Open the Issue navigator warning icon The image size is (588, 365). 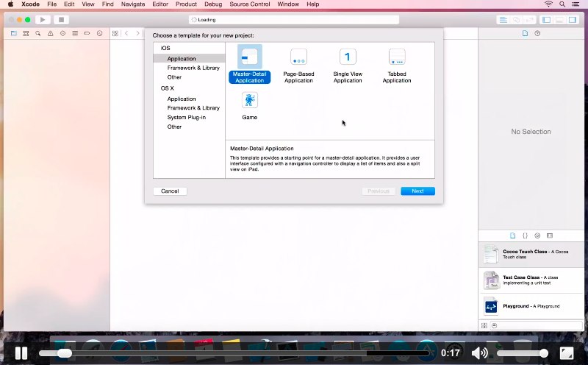[x=50, y=33]
